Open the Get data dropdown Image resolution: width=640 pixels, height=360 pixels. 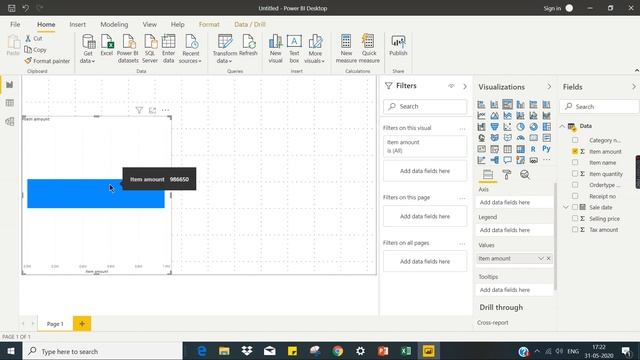coord(87,58)
